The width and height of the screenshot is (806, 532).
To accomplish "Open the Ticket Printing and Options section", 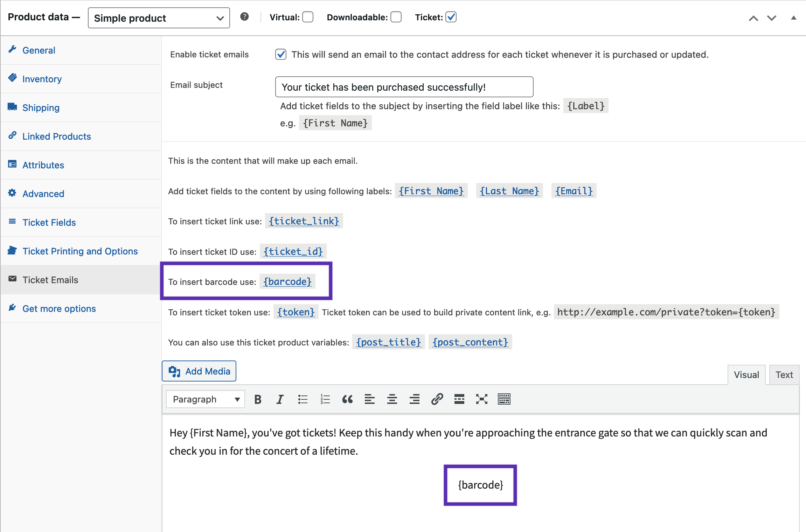I will [80, 251].
